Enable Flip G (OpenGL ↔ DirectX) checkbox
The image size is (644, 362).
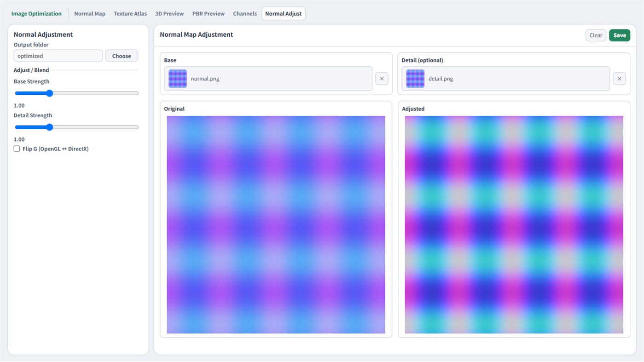(x=17, y=149)
